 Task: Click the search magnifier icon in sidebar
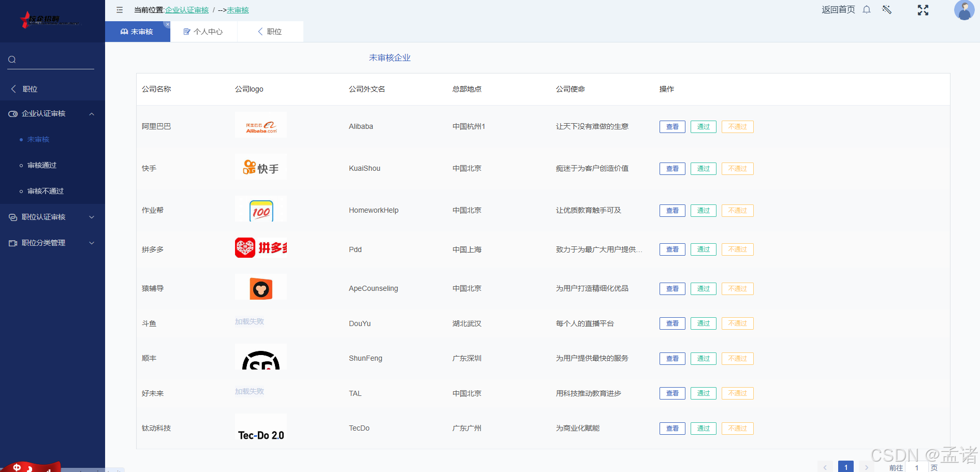tap(12, 60)
